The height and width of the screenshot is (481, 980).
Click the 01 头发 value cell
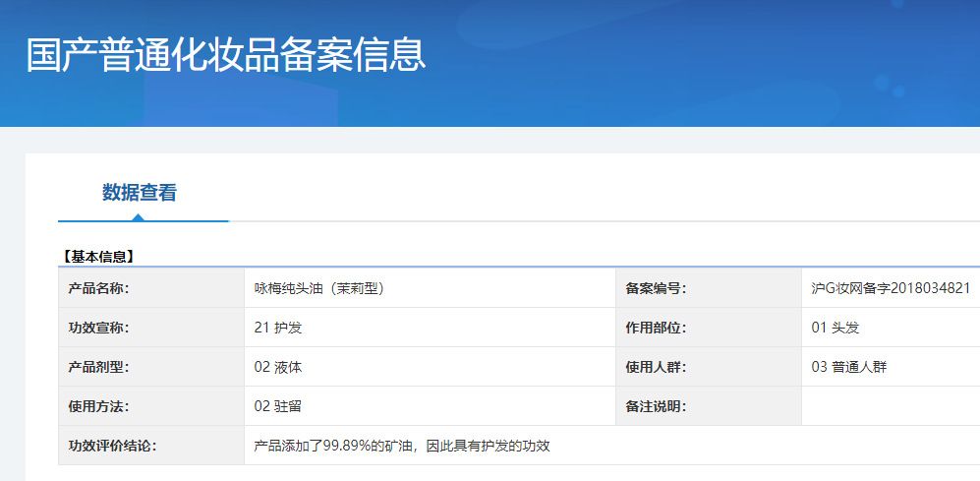891,328
